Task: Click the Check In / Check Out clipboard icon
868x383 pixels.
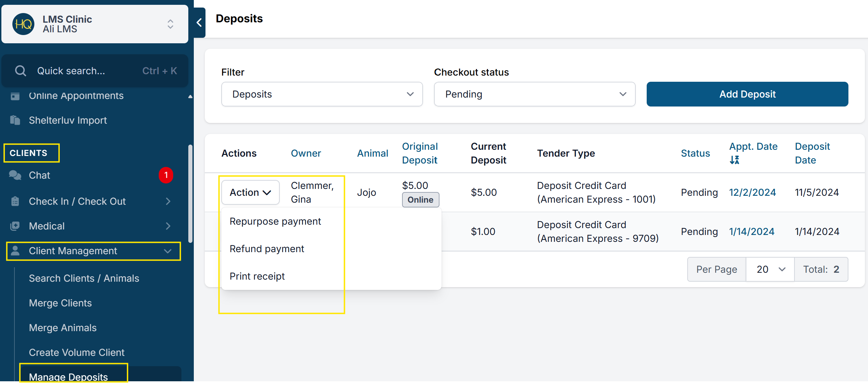Action: [15, 201]
